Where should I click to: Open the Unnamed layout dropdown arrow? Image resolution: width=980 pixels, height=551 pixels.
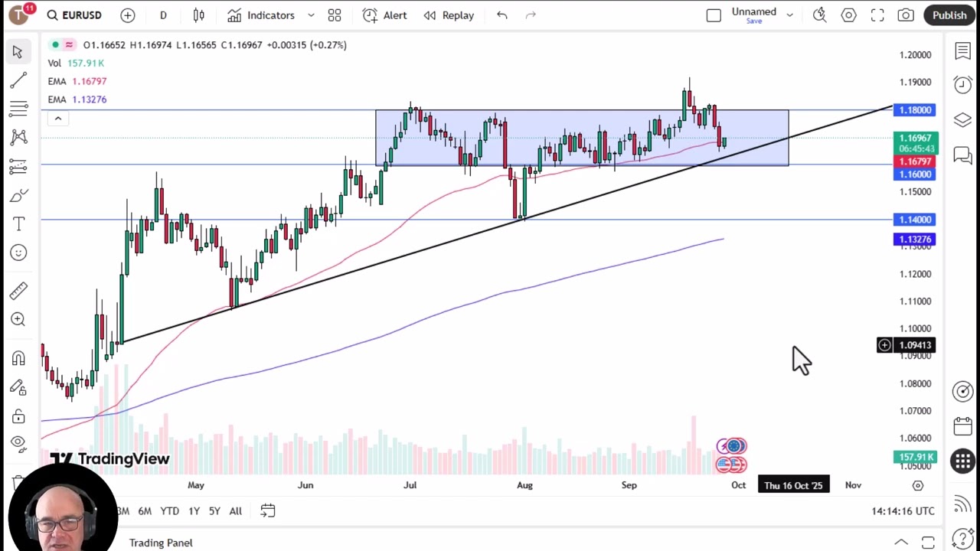[x=789, y=15]
